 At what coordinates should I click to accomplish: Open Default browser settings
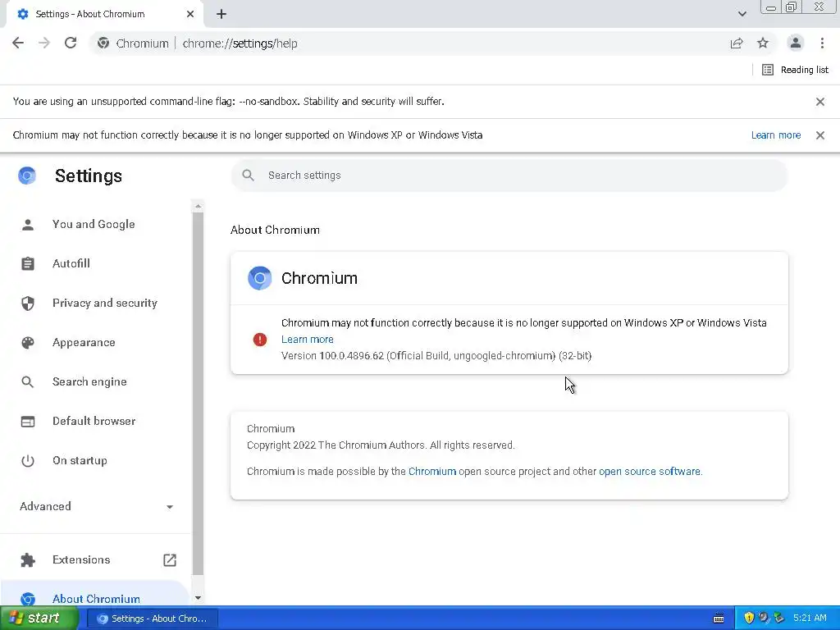point(94,421)
